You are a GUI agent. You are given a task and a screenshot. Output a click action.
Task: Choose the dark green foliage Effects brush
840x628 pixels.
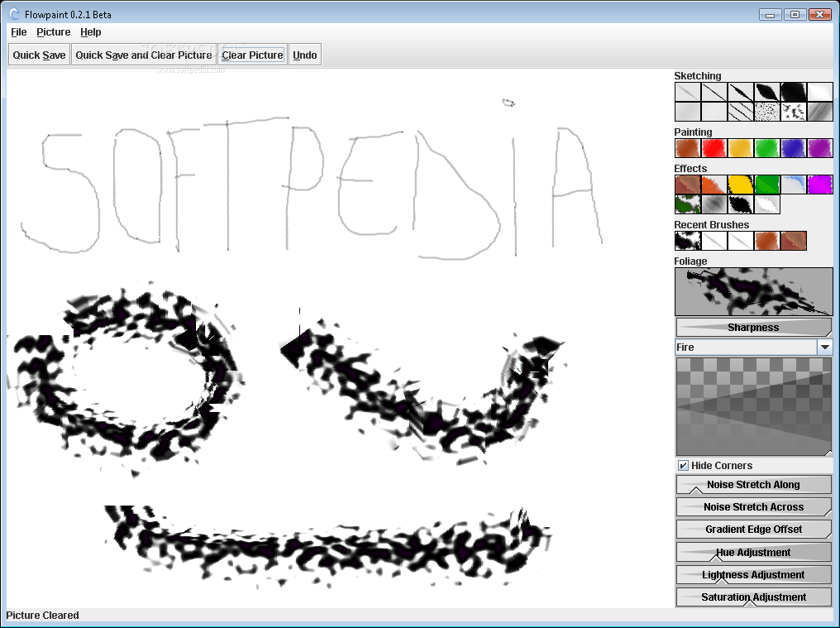[x=687, y=204]
